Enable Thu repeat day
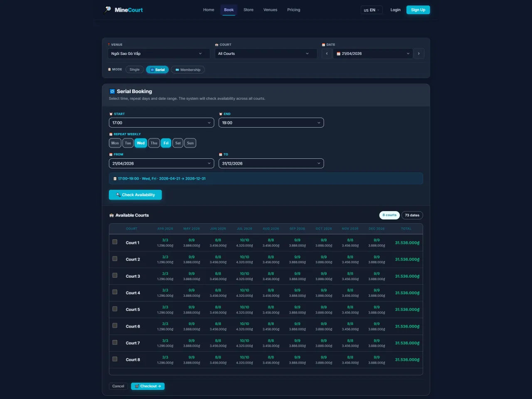Viewport: 532px width, 399px height. (x=154, y=143)
